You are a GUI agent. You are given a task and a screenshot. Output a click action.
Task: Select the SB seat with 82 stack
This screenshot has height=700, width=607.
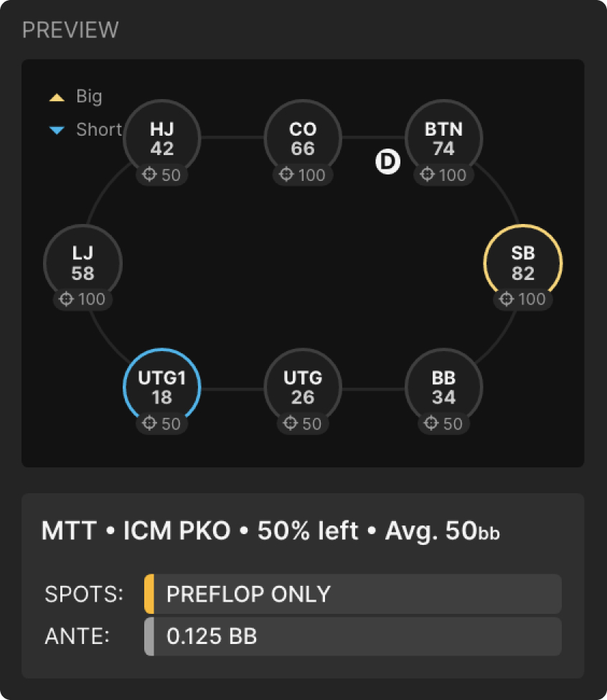coord(523,263)
